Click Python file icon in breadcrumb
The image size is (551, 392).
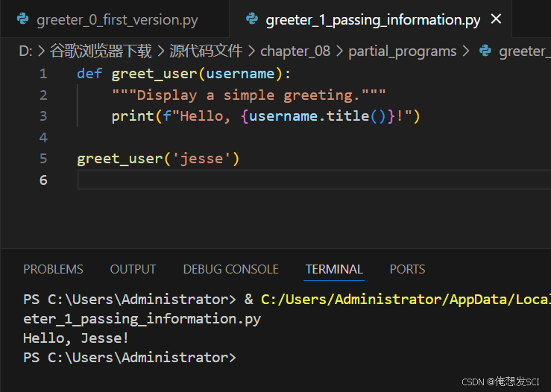coord(485,51)
